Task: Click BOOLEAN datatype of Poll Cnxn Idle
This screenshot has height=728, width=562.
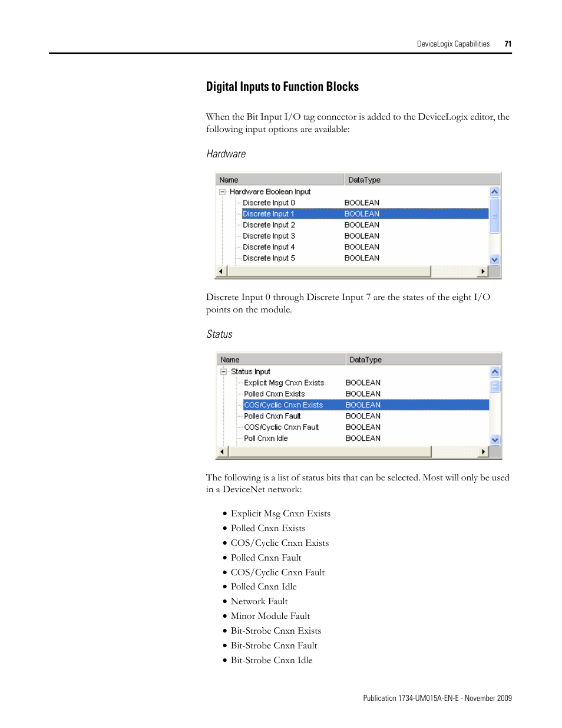Action: coord(363,439)
